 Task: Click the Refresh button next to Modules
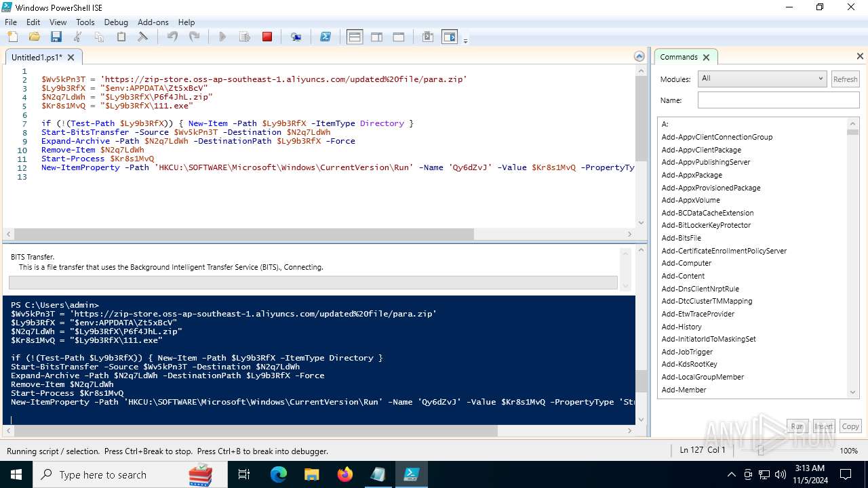tap(845, 79)
